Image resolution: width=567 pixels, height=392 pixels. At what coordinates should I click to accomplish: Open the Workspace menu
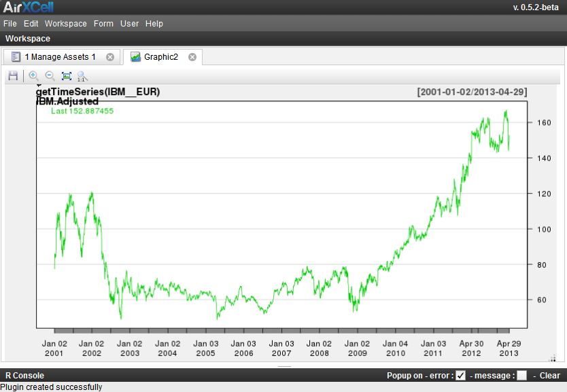66,24
